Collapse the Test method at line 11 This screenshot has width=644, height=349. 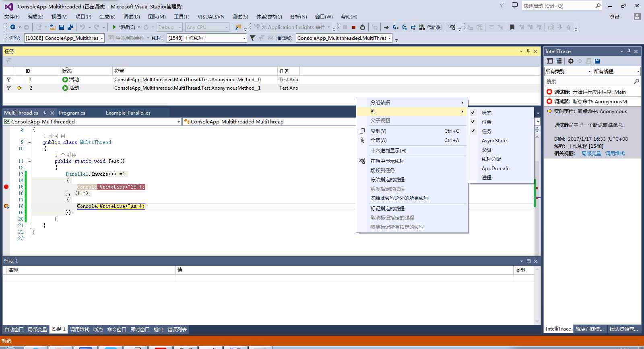point(29,161)
